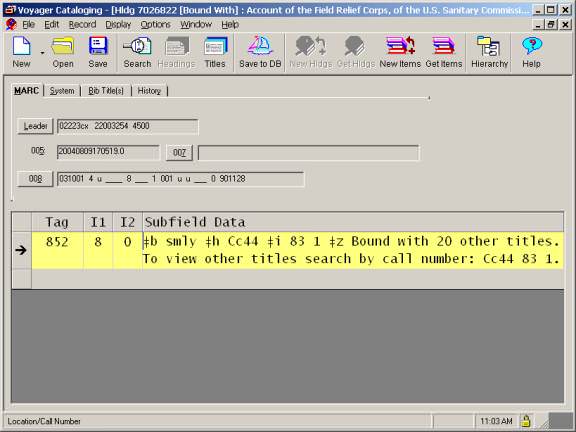576x432 pixels.
Task: Click the empty row selector below 852
Action: (21, 279)
